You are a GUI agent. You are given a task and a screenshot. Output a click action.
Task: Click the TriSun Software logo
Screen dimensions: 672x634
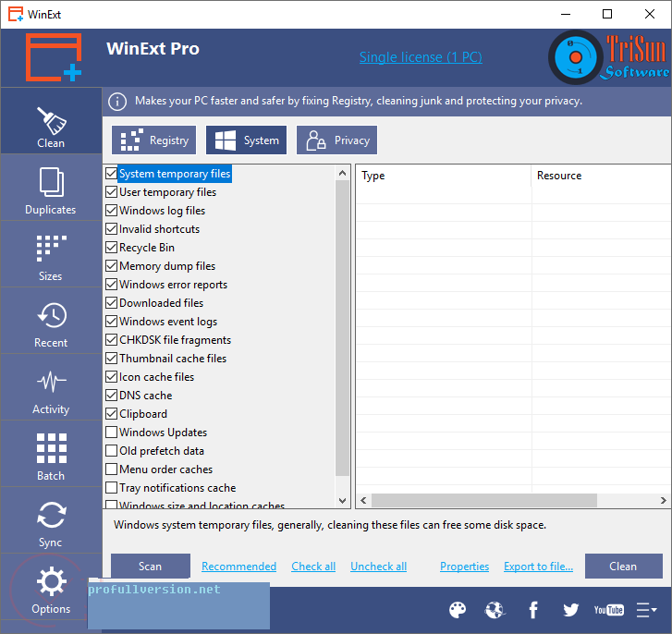tap(608, 57)
